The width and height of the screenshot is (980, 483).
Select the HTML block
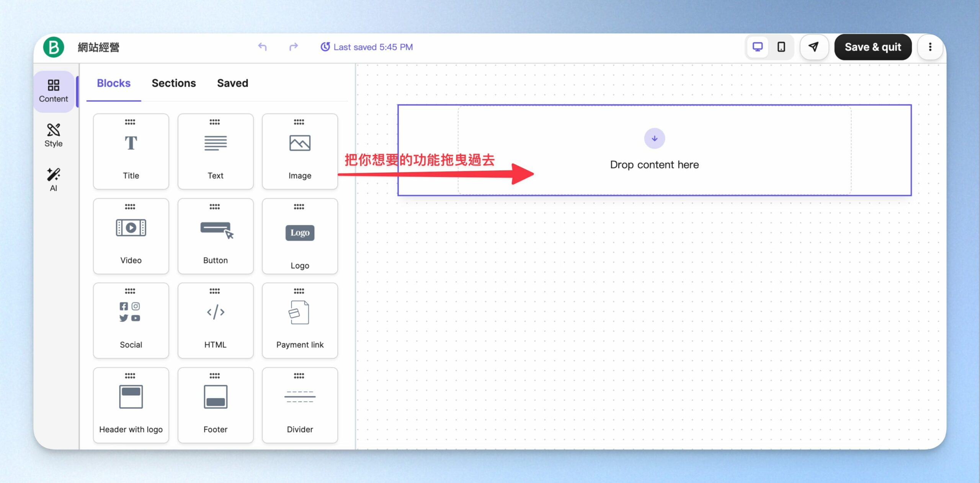tap(216, 321)
